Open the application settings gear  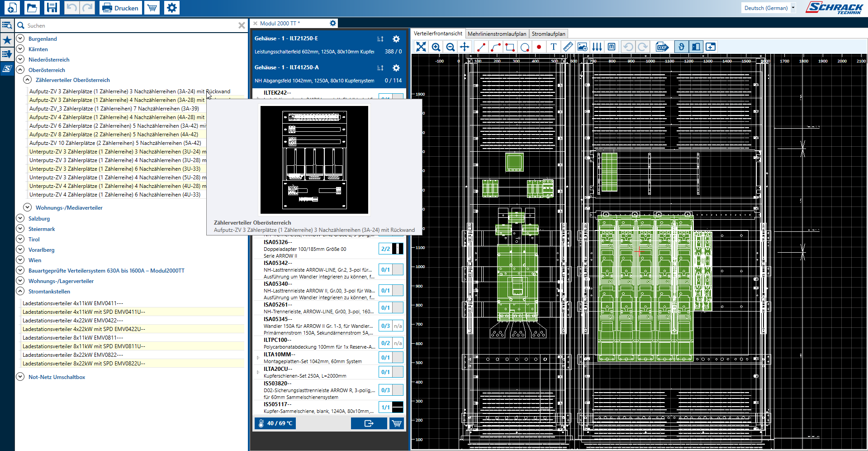[172, 8]
